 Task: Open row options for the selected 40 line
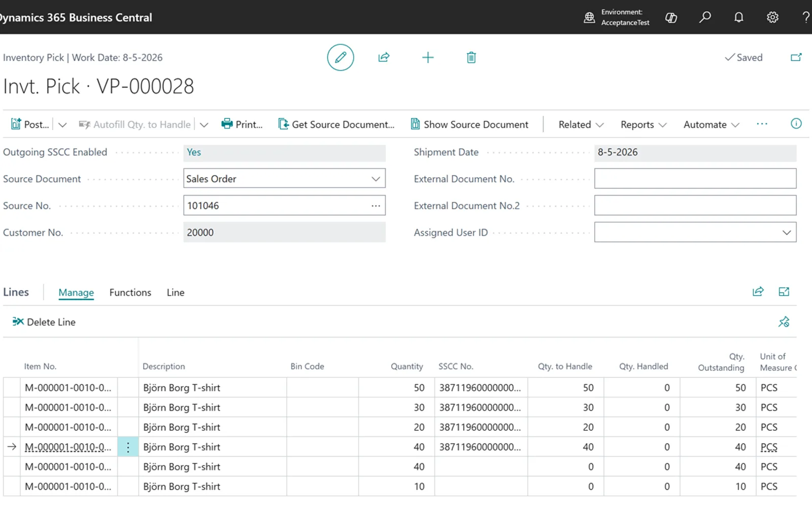coord(128,447)
